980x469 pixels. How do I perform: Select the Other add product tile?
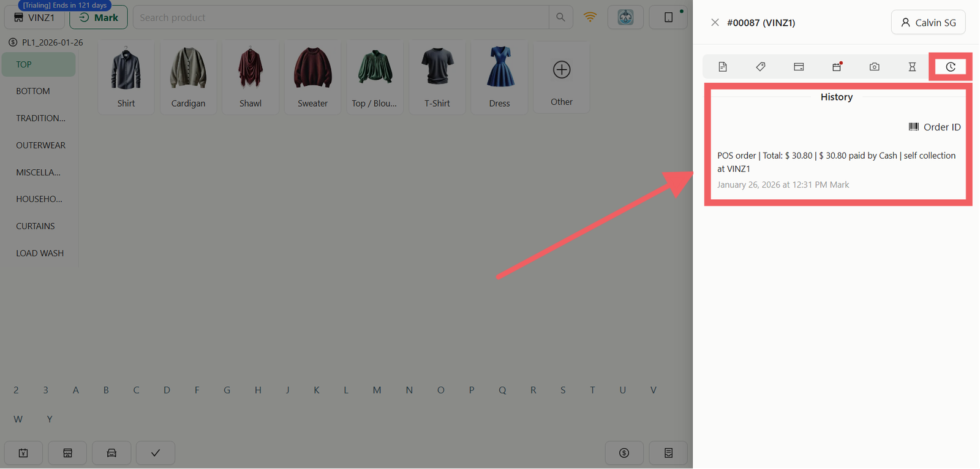562,77
